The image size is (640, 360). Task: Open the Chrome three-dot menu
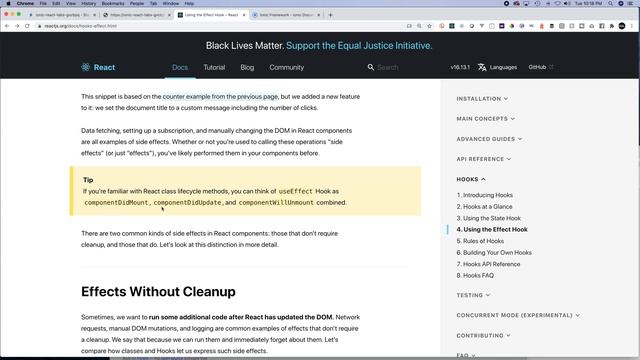(632, 26)
